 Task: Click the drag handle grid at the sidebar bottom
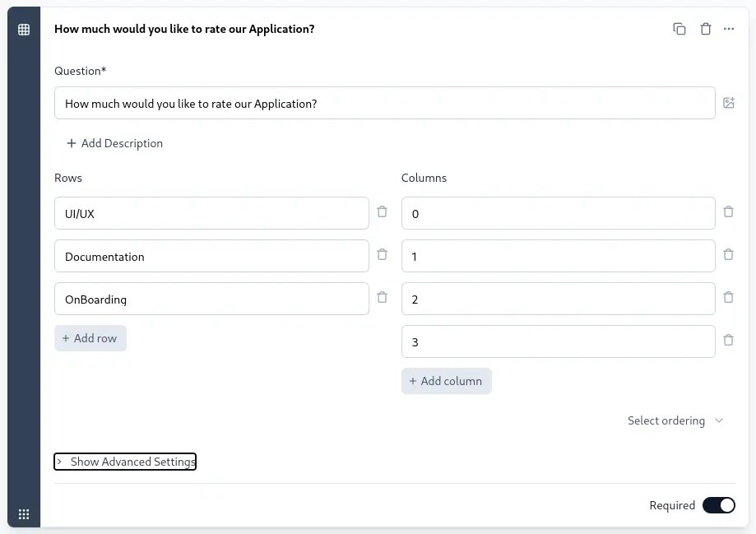click(x=24, y=514)
